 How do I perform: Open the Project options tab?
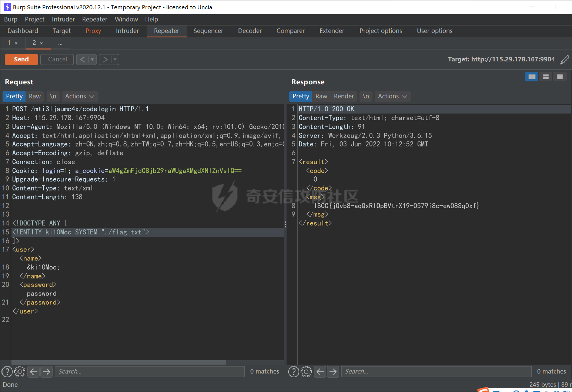381,31
